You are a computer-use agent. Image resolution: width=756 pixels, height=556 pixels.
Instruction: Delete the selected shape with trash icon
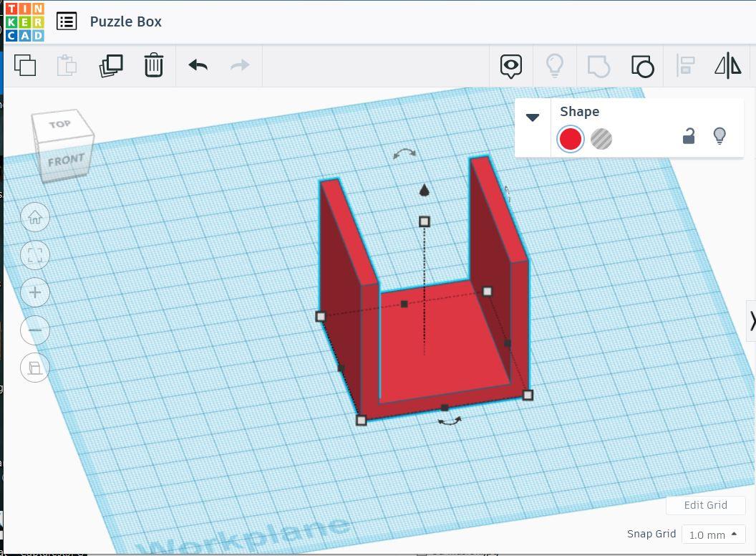tap(153, 65)
